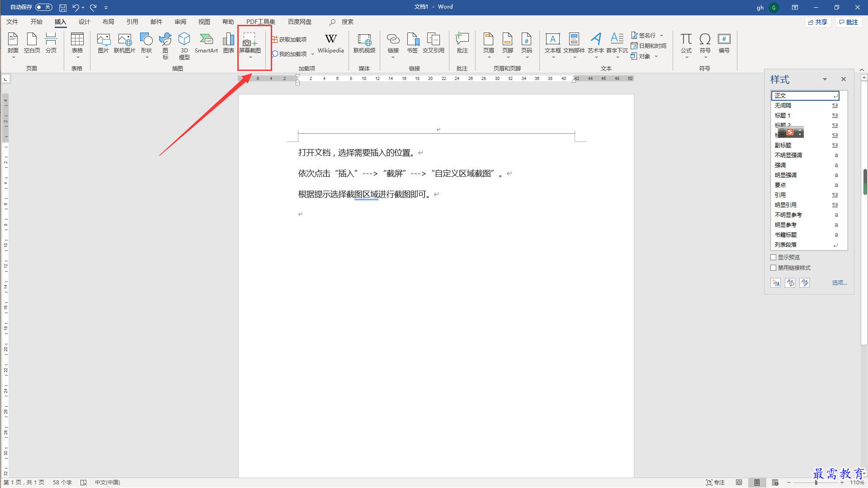The width and height of the screenshot is (868, 488).
Task: Click zoom out minus button
Action: point(789,483)
